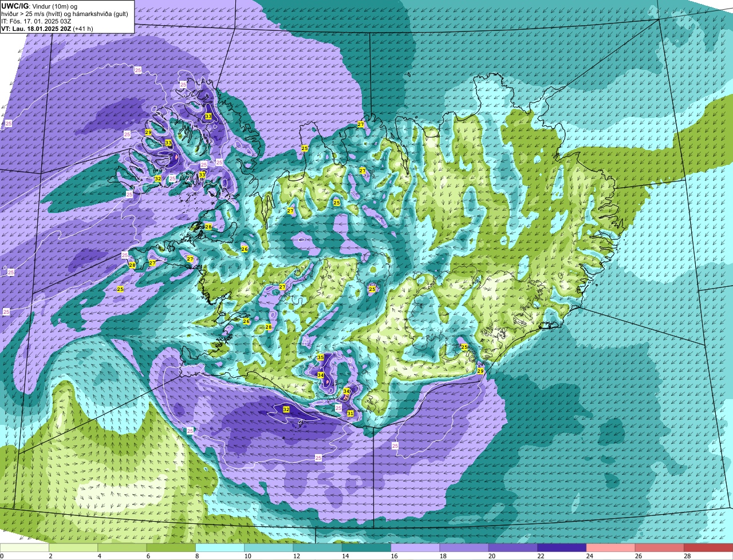This screenshot has height=560, width=733.
Task: Click the 0–2 m/s pale yellow legend swatch
Action: [25, 548]
